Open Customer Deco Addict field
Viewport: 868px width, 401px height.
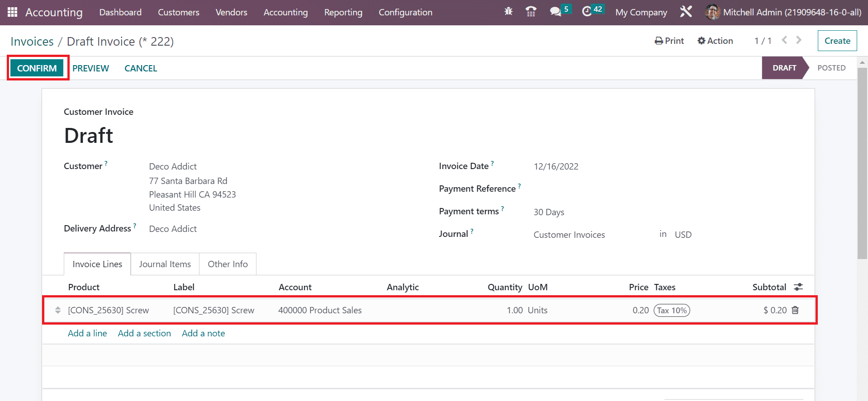click(173, 166)
